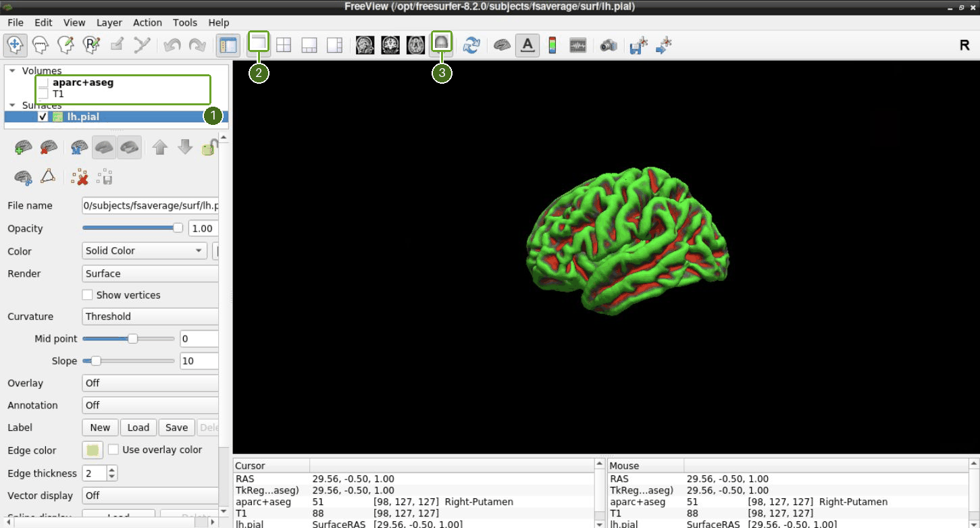This screenshot has width=980, height=528.
Task: Click the reset view icon
Action: (x=471, y=45)
